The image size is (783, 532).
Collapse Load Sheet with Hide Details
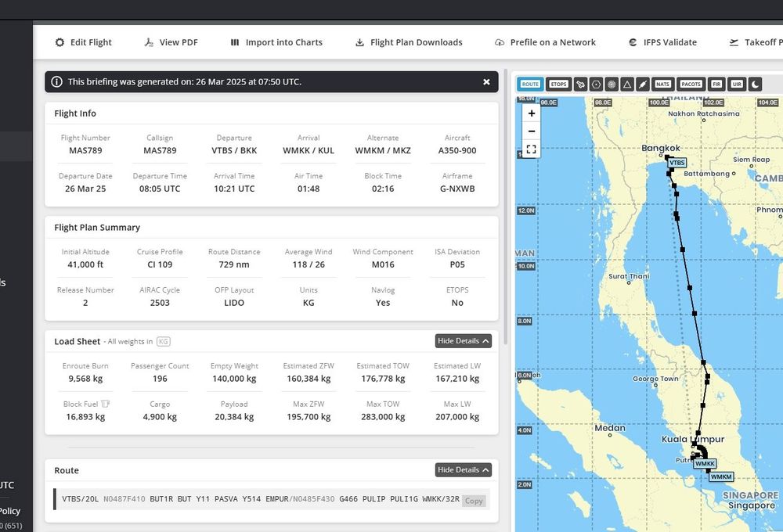tap(464, 341)
